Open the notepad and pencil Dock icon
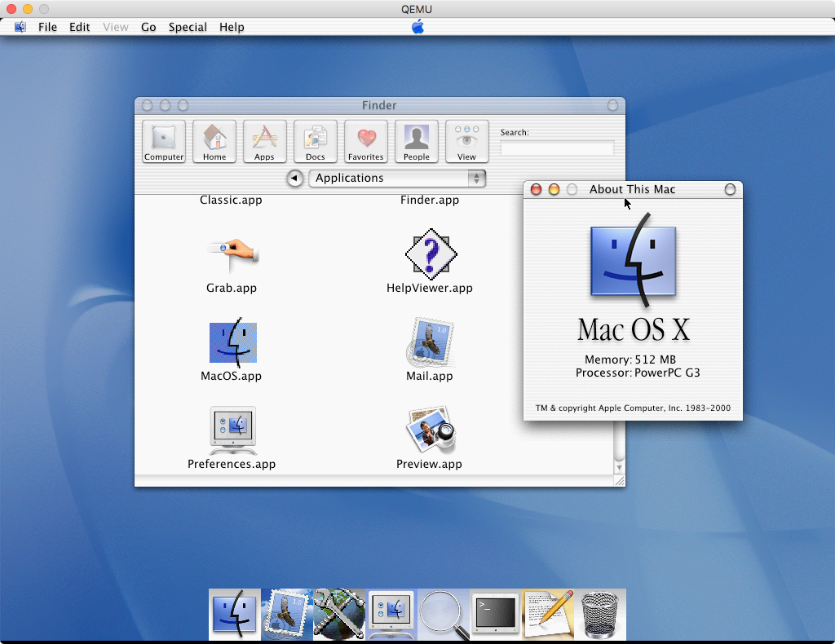Screen dimensions: 835x644 548,613
